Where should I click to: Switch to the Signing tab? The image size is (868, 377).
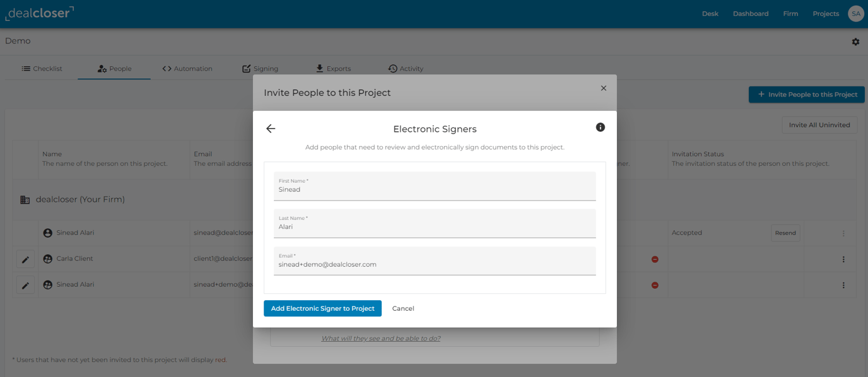click(260, 68)
